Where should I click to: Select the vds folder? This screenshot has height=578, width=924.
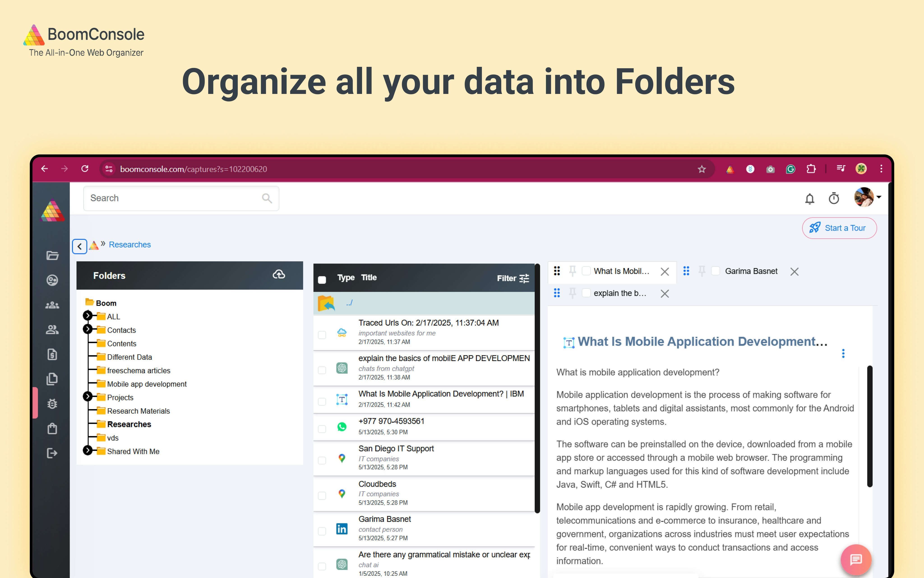click(x=113, y=438)
